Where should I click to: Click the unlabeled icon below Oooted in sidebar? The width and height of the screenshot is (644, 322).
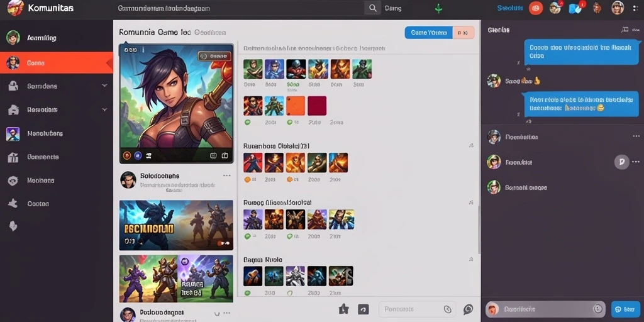13,226
